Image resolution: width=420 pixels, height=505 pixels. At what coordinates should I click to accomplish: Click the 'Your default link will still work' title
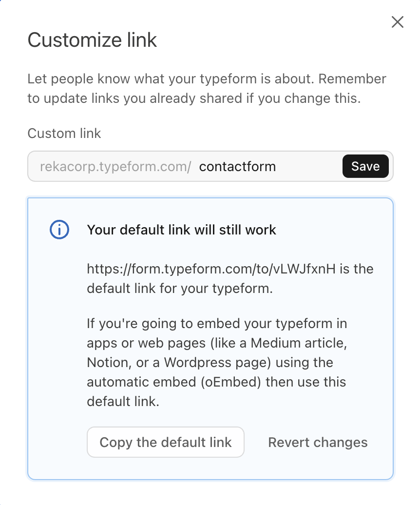click(181, 230)
